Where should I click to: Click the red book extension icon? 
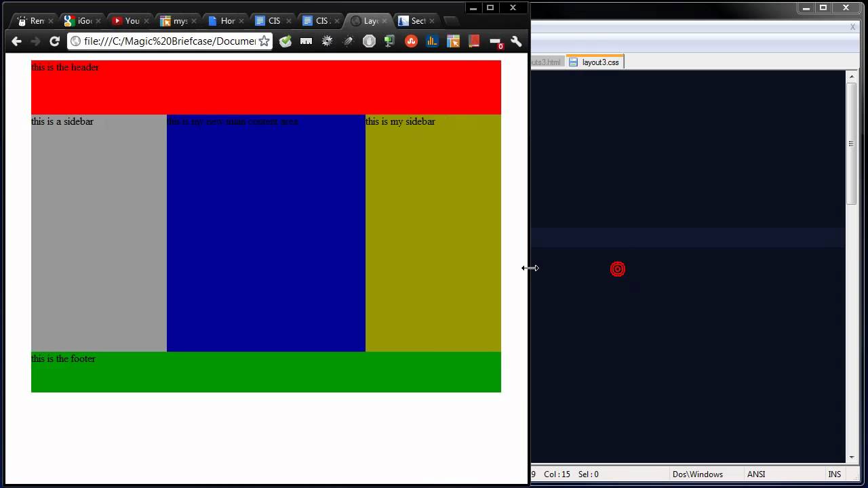[x=474, y=41]
